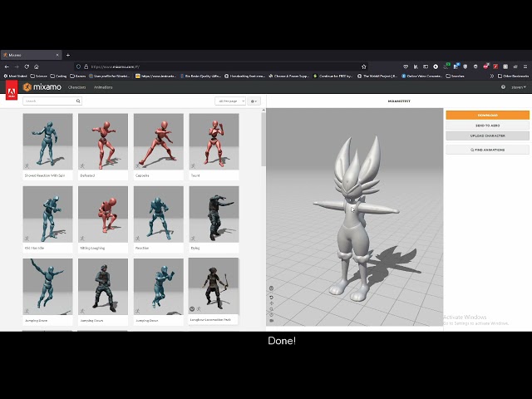Select the Longbow Locomotion Pack thumbnail

214,286
